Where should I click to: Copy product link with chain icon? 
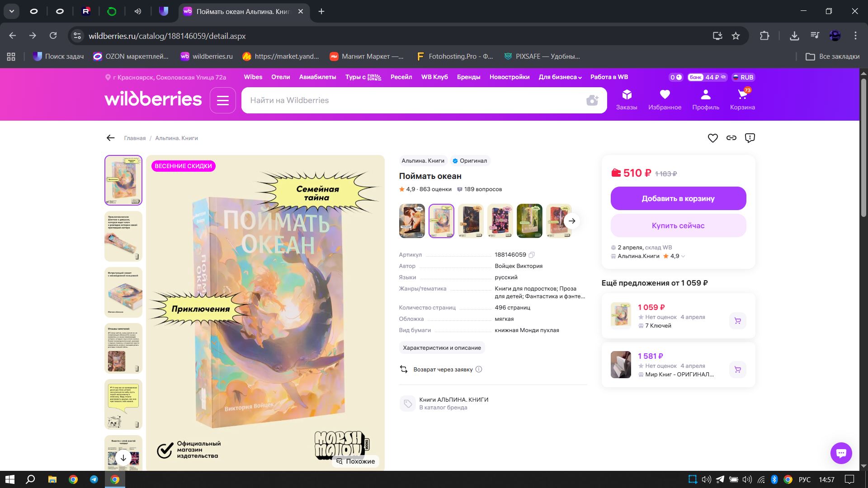coord(731,138)
